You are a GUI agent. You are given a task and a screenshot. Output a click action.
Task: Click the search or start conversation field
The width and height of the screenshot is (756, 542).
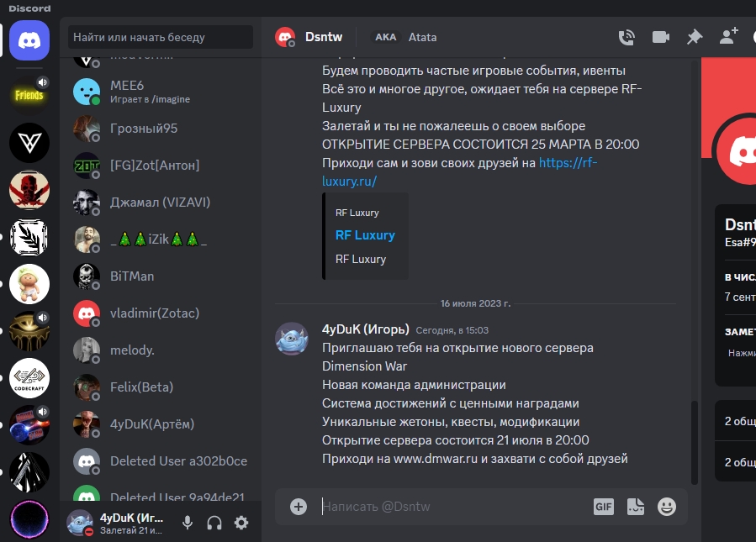click(161, 37)
